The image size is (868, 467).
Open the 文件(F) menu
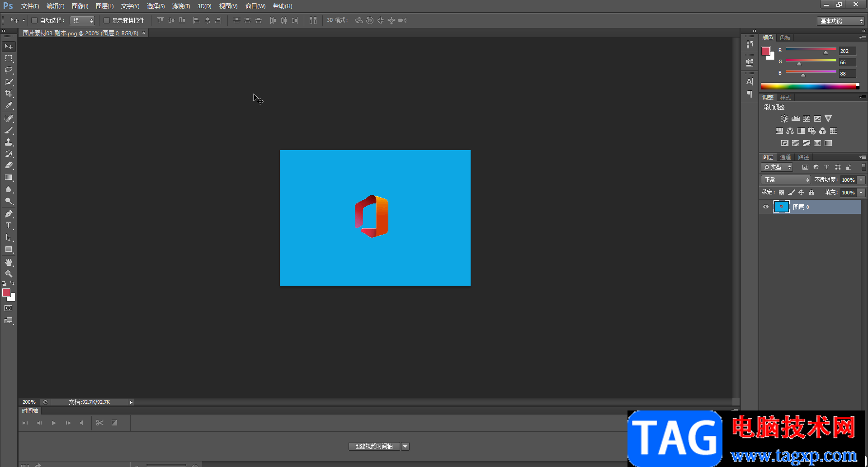[30, 6]
